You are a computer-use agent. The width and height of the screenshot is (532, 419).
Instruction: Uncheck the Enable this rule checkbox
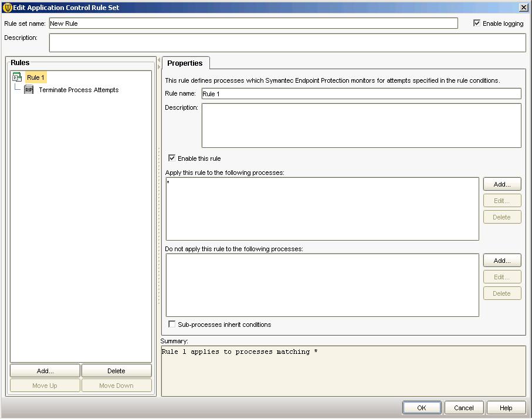(172, 158)
